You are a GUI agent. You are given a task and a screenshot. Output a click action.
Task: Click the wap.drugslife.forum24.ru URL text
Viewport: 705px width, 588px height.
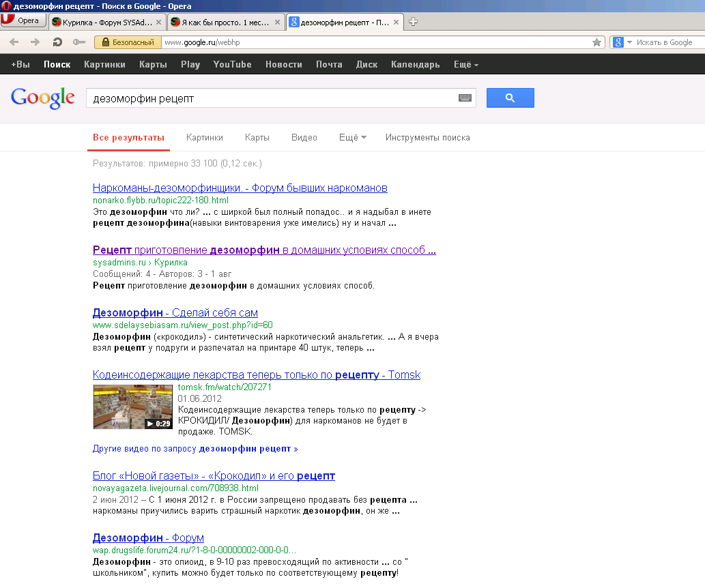coord(195,550)
